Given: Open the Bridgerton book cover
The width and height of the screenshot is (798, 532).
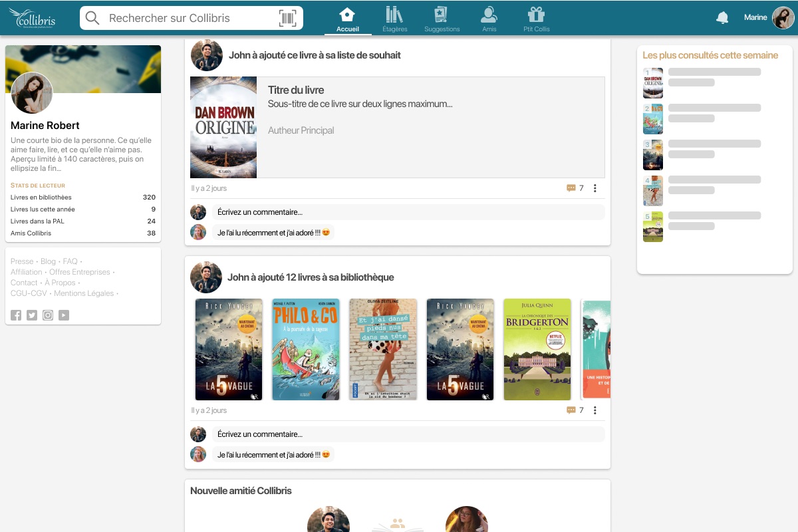Looking at the screenshot, I should (537, 350).
